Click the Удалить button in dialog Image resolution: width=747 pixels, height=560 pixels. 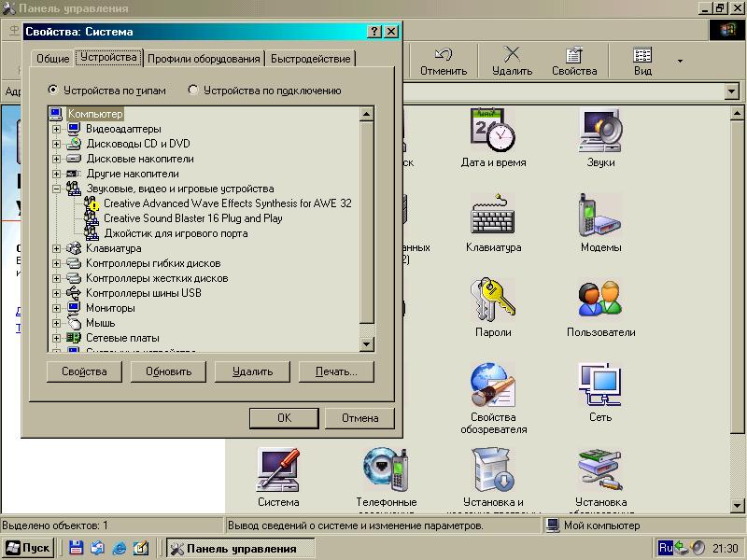(252, 371)
